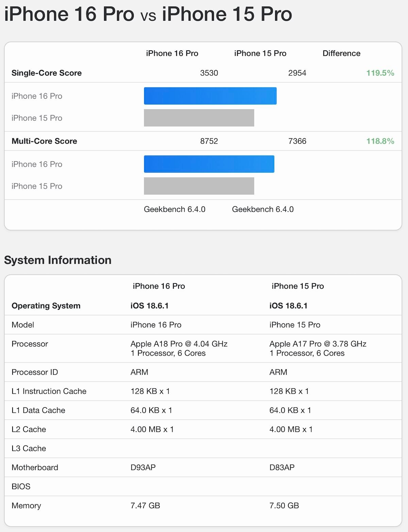Viewport: 408px width, 532px height.
Task: Click the 'Processor' row label
Action: pyautogui.click(x=30, y=344)
